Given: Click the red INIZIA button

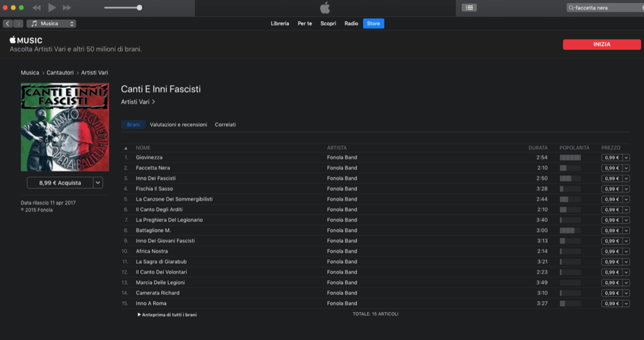Looking at the screenshot, I should click(x=602, y=45).
